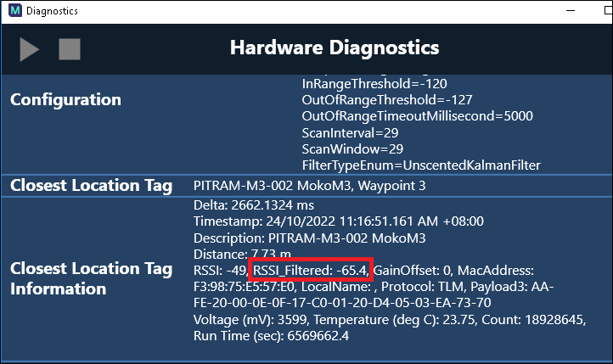
Task: Click the ScanInterval=29 configuration entry
Action: (x=351, y=133)
